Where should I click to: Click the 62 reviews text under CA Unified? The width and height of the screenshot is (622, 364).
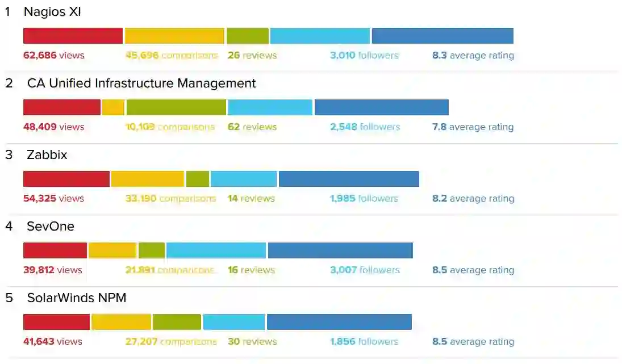coord(252,127)
